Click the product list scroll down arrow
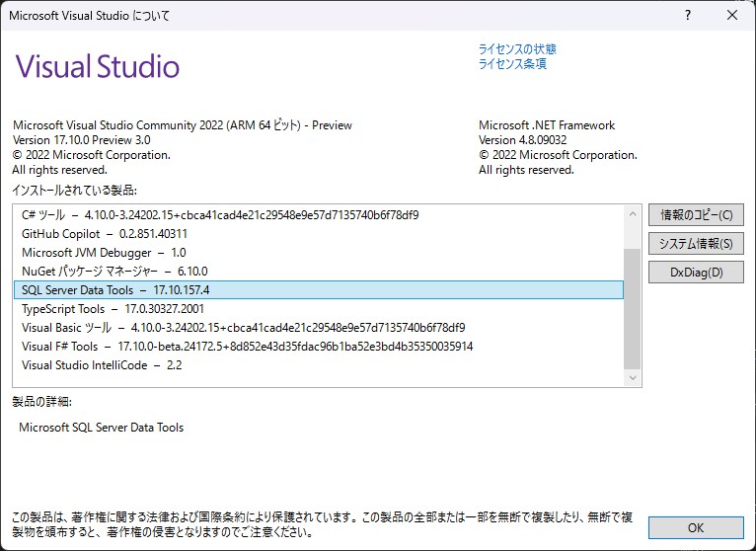Screen dimensions: 756x551 [632, 378]
